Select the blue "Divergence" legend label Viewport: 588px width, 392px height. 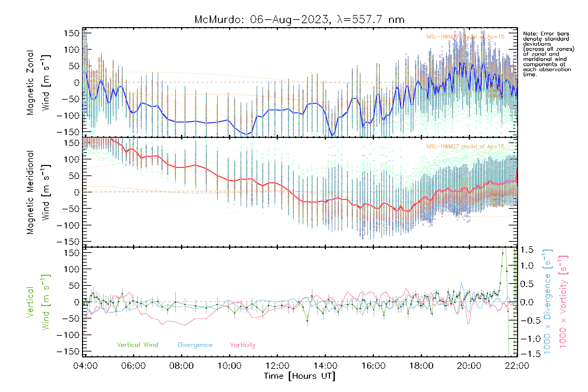pos(195,345)
